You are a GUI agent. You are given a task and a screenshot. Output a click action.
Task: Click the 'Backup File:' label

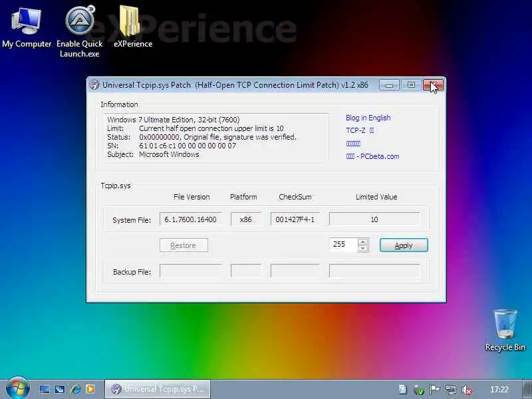[x=132, y=272]
